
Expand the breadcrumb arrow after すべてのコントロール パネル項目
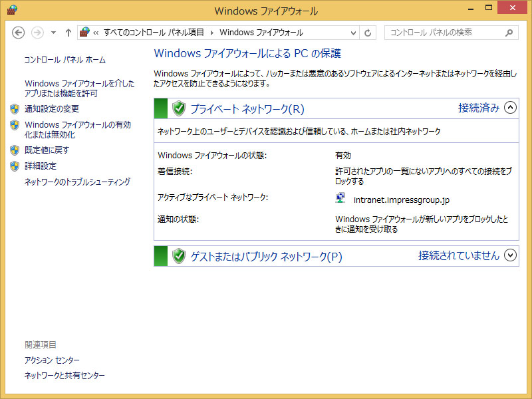(x=212, y=33)
